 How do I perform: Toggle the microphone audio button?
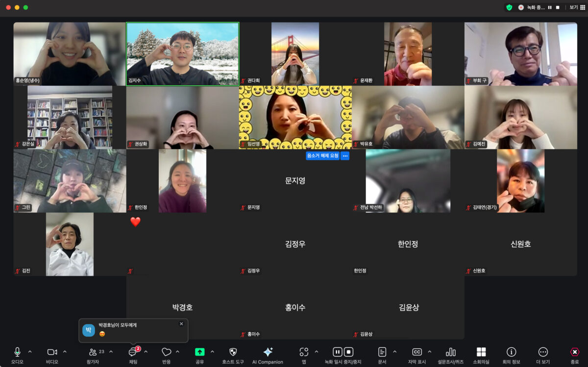[17, 352]
